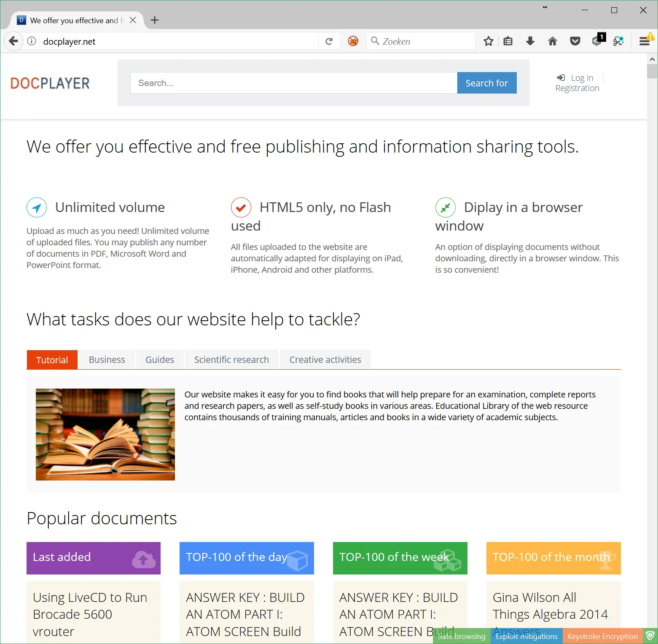Open the Firefox hamburger menu

click(644, 41)
